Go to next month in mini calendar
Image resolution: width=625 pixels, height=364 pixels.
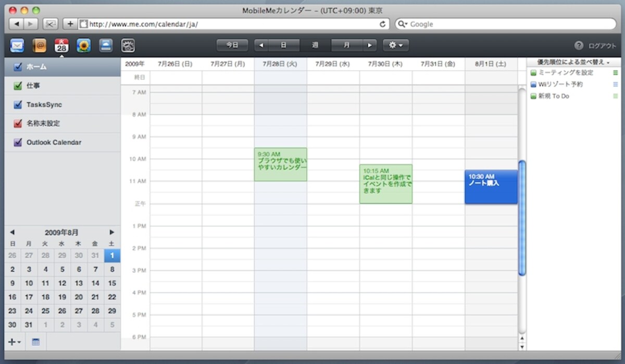[111, 232]
